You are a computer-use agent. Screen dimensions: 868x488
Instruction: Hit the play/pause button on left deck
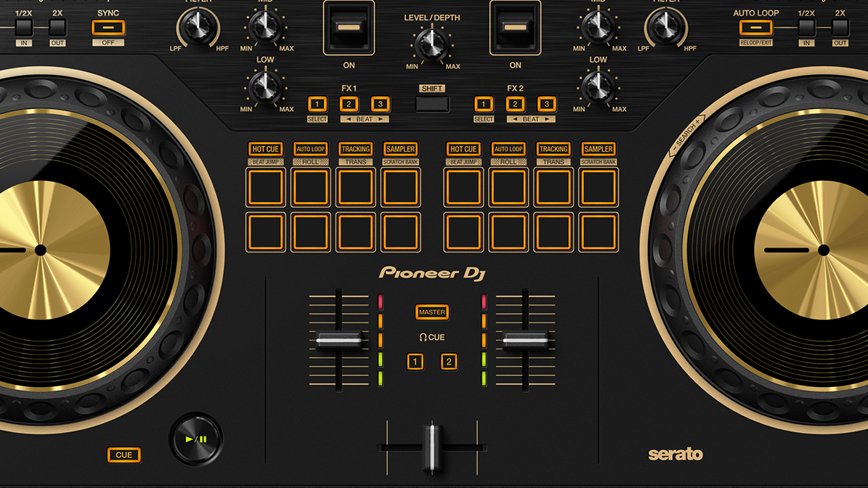click(x=196, y=439)
